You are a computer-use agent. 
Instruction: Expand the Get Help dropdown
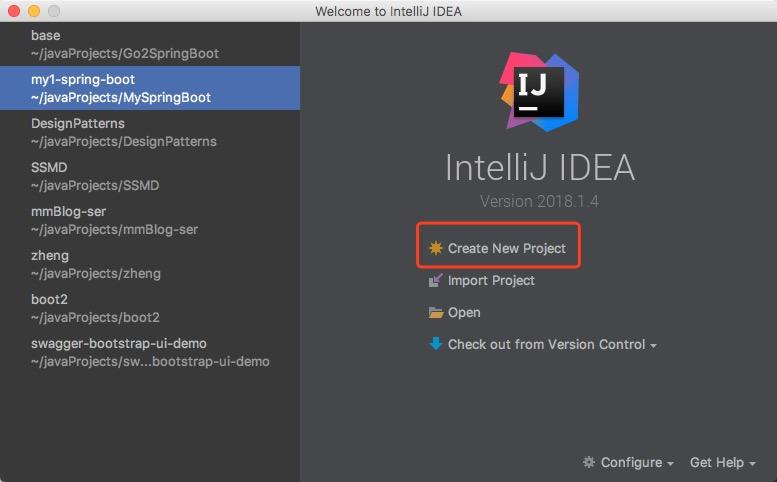[722, 462]
